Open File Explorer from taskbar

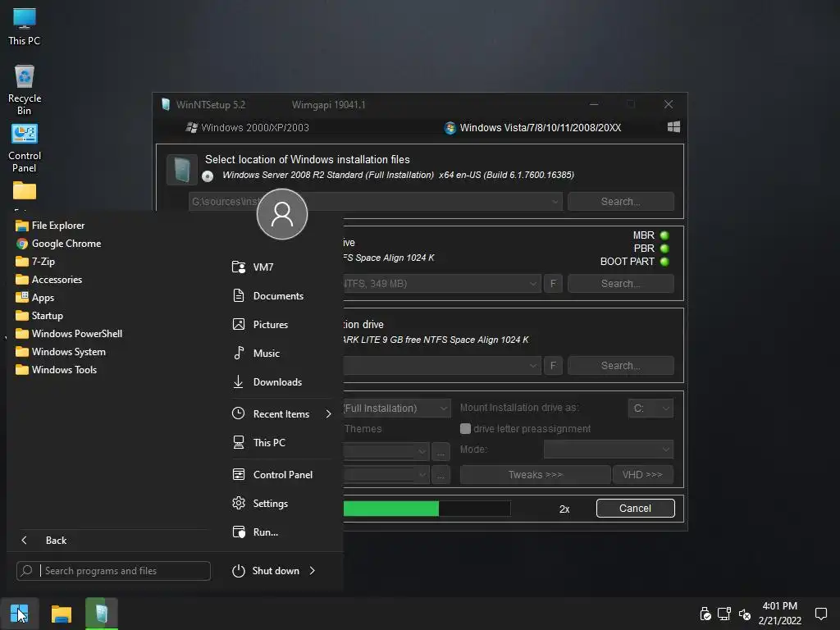pos(61,614)
